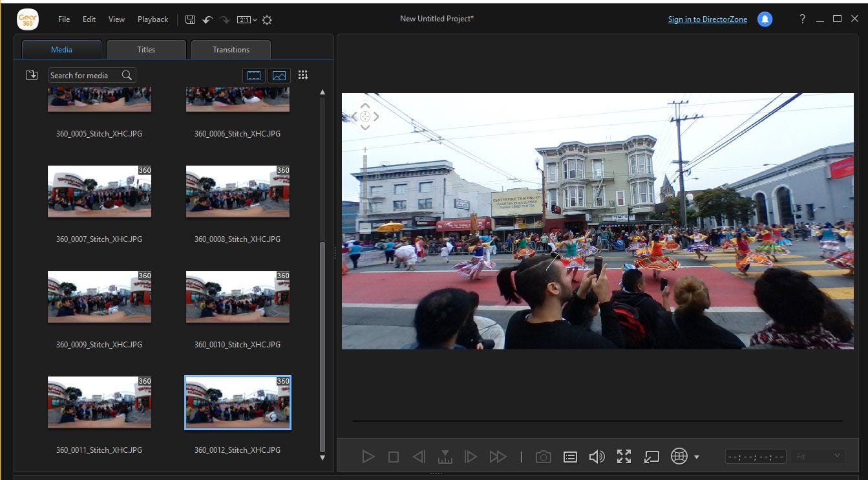Expand arrow beside the 360 globe icon
The width and height of the screenshot is (868, 480).
[696, 457]
